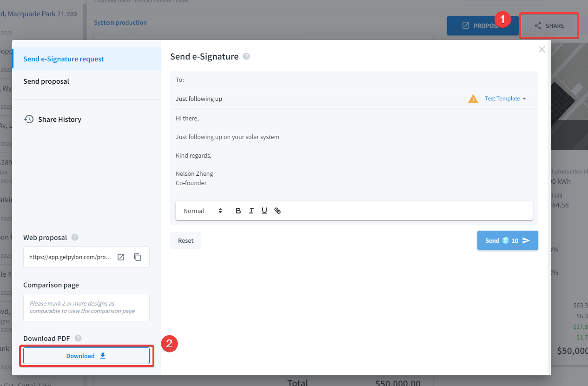Click the System production heading behind the dialog
This screenshot has width=588, height=386.
[120, 22]
